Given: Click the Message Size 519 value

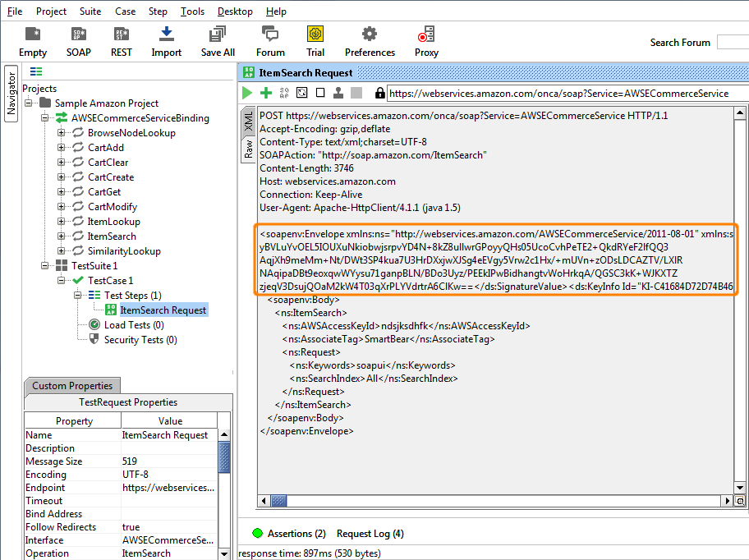Looking at the screenshot, I should point(169,461).
